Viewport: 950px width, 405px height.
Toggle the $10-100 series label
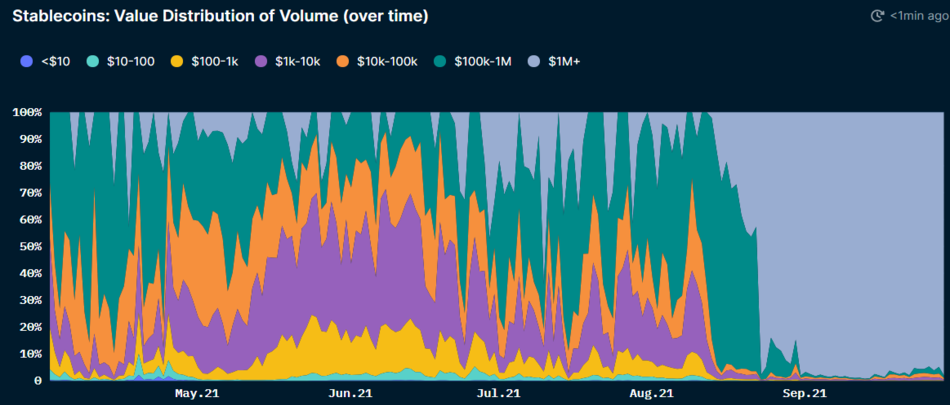point(130,62)
